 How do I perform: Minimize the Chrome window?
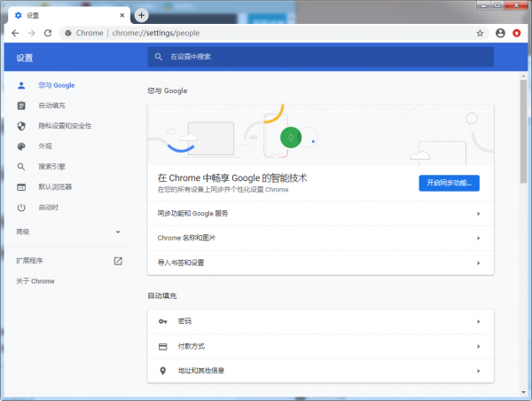point(483,5)
